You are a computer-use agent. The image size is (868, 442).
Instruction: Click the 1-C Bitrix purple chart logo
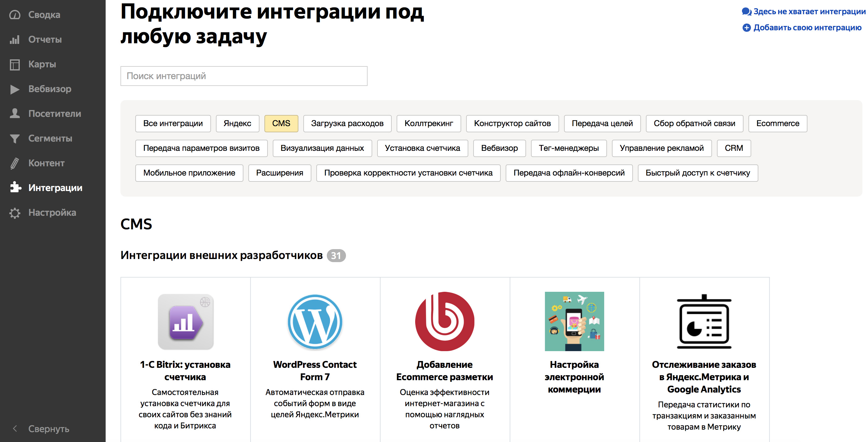(186, 322)
